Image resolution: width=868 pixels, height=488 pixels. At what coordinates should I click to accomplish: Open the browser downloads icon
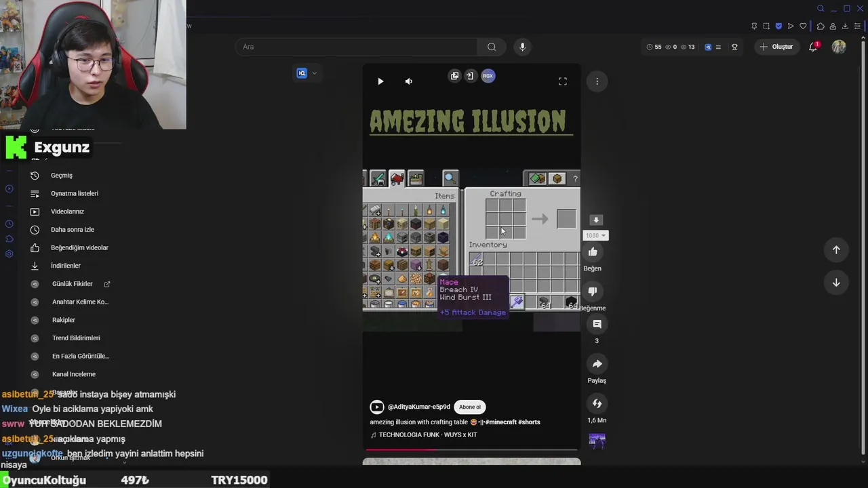(845, 26)
